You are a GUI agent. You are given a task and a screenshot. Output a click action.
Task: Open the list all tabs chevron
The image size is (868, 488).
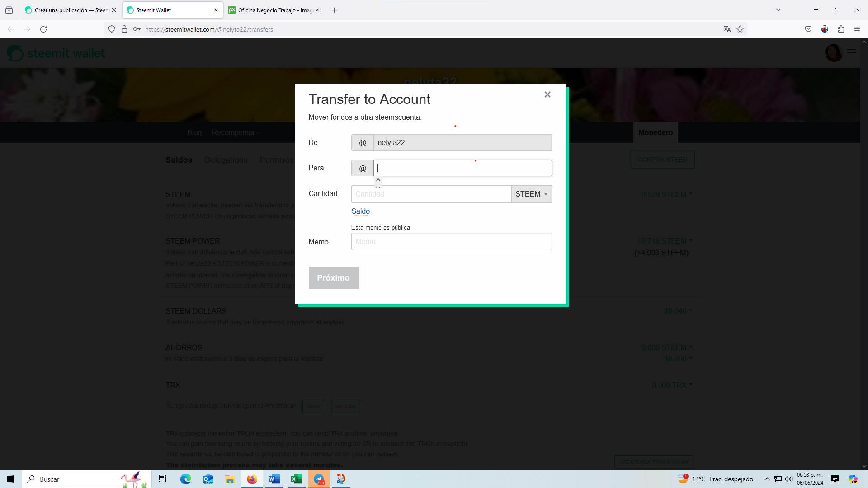[778, 10]
